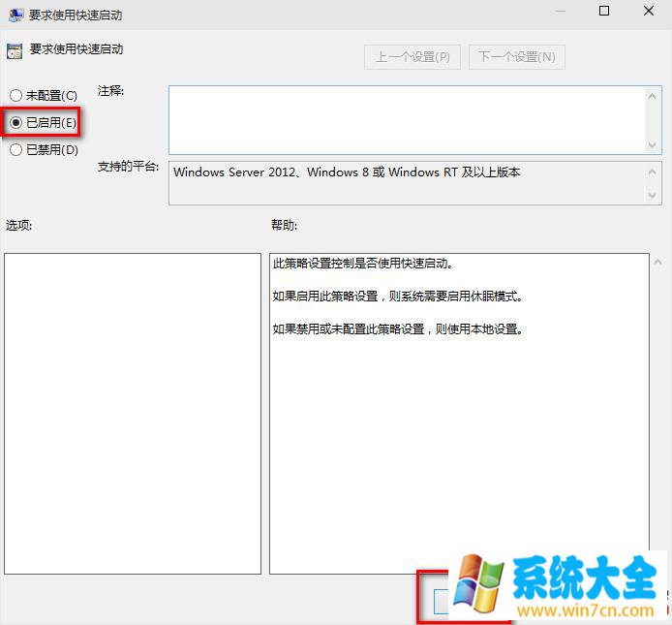This screenshot has width=672, height=625.
Task: Click the title bar window icon
Action: [15, 15]
